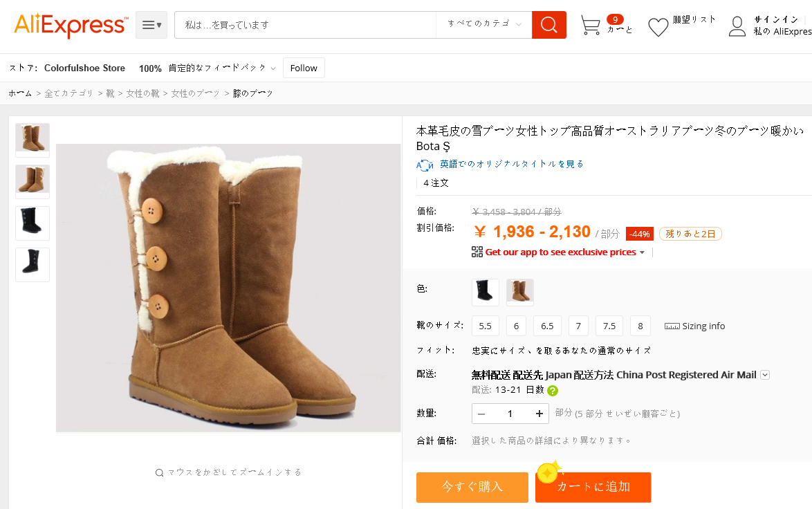The width and height of the screenshot is (812, 509).
Task: Click the QR code app prices icon
Action: pyautogui.click(x=477, y=252)
